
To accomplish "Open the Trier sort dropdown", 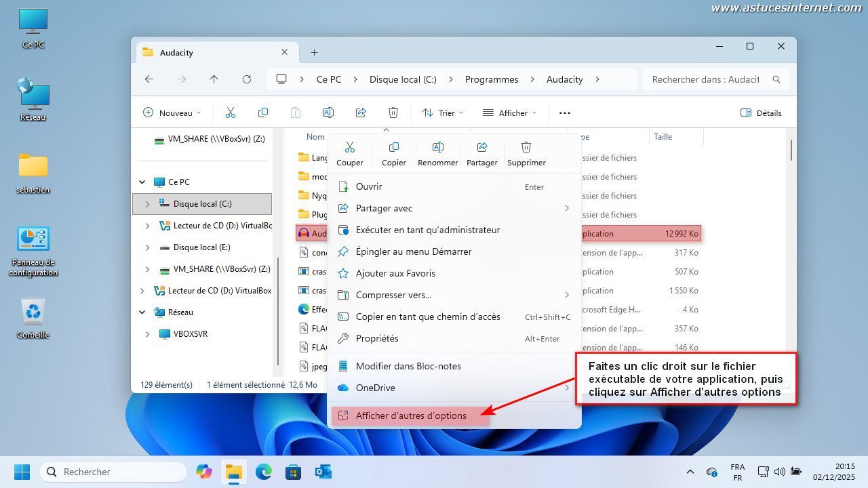I will pos(442,113).
